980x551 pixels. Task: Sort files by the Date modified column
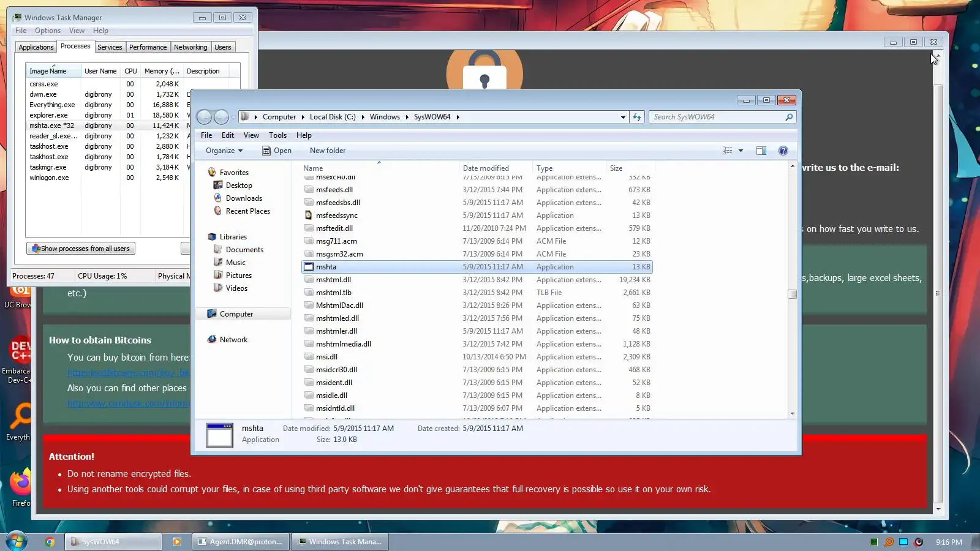tap(496, 168)
